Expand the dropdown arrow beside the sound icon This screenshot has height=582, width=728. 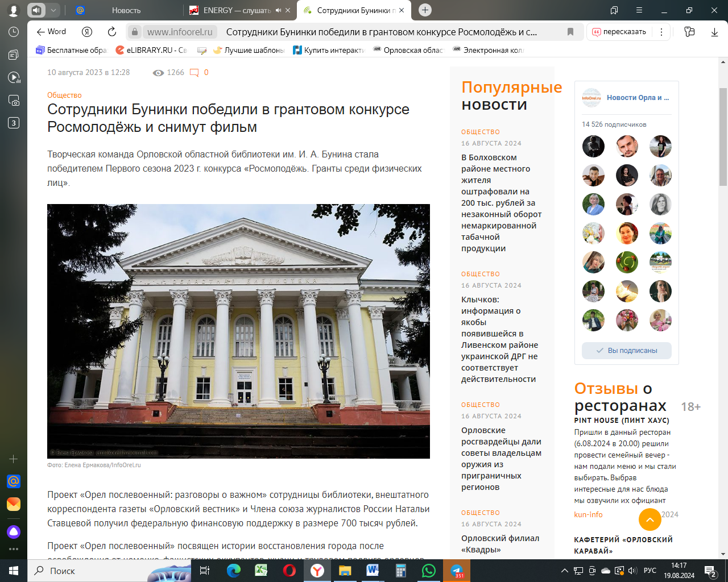click(53, 10)
